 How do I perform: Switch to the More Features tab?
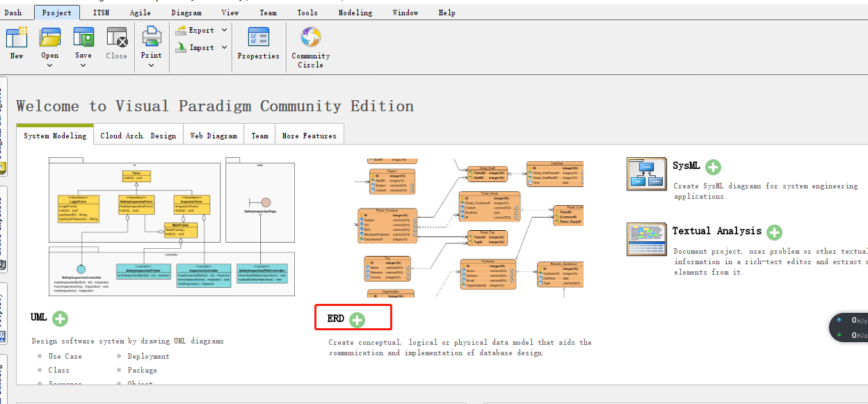(310, 136)
